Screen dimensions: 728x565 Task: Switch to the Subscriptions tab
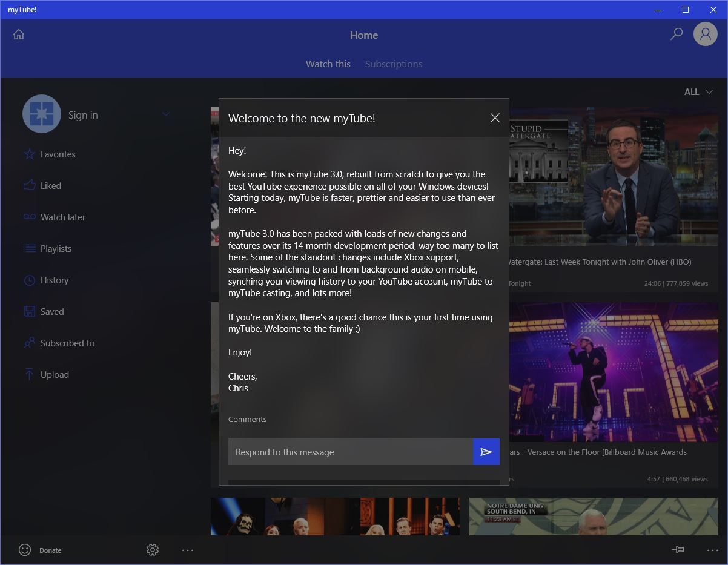click(393, 64)
